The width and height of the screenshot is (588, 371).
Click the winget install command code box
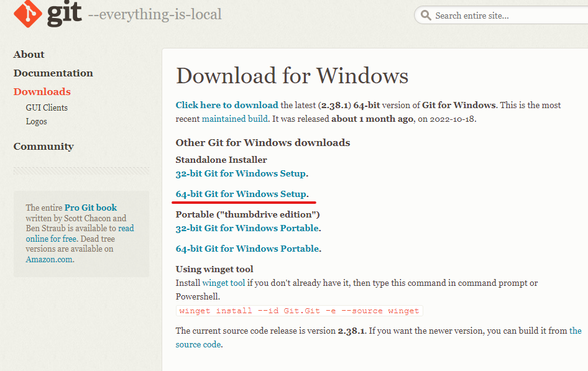tap(299, 311)
